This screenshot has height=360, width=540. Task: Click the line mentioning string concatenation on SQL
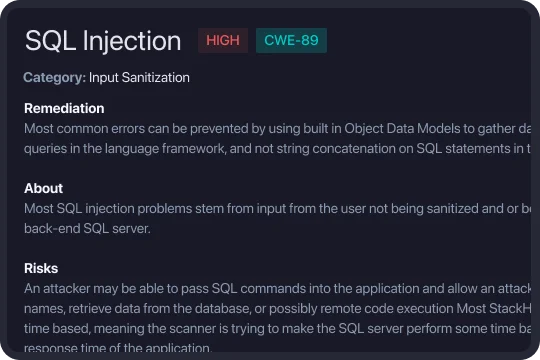pyautogui.click(x=277, y=149)
